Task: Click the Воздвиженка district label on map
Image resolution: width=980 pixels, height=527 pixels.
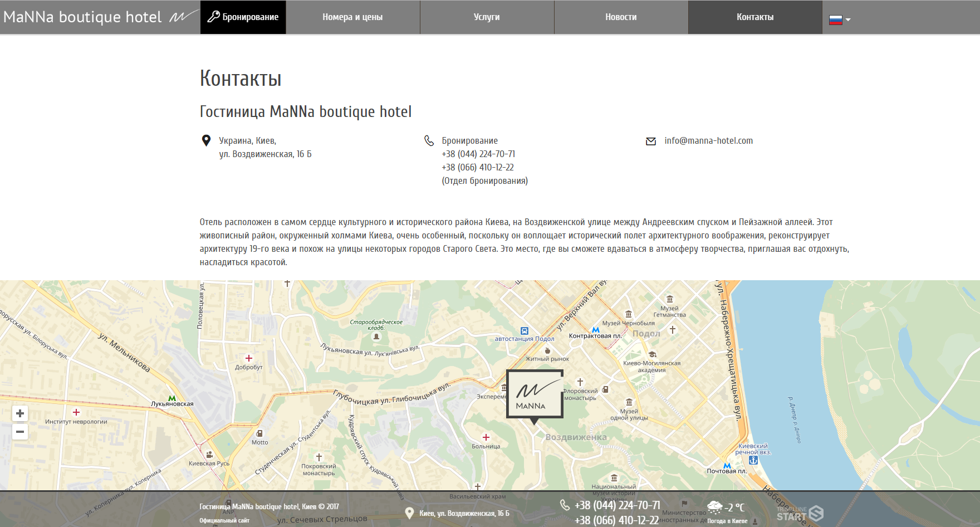Action: (x=576, y=437)
